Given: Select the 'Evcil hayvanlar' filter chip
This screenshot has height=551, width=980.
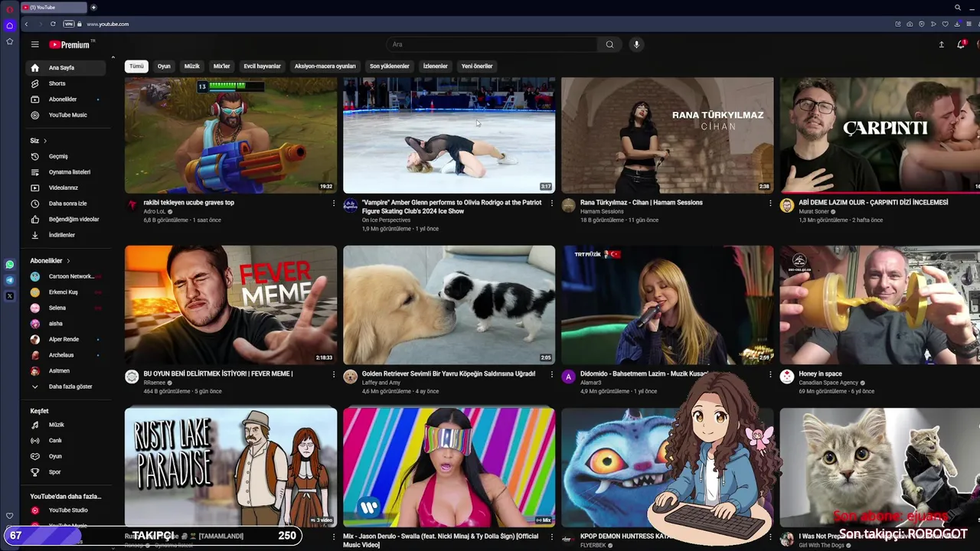Looking at the screenshot, I should pos(263,66).
